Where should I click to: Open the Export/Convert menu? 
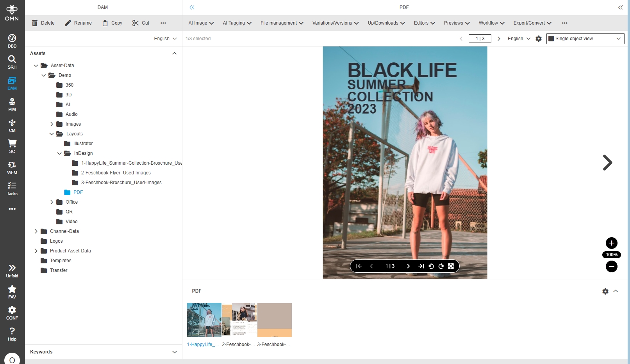tap(532, 23)
